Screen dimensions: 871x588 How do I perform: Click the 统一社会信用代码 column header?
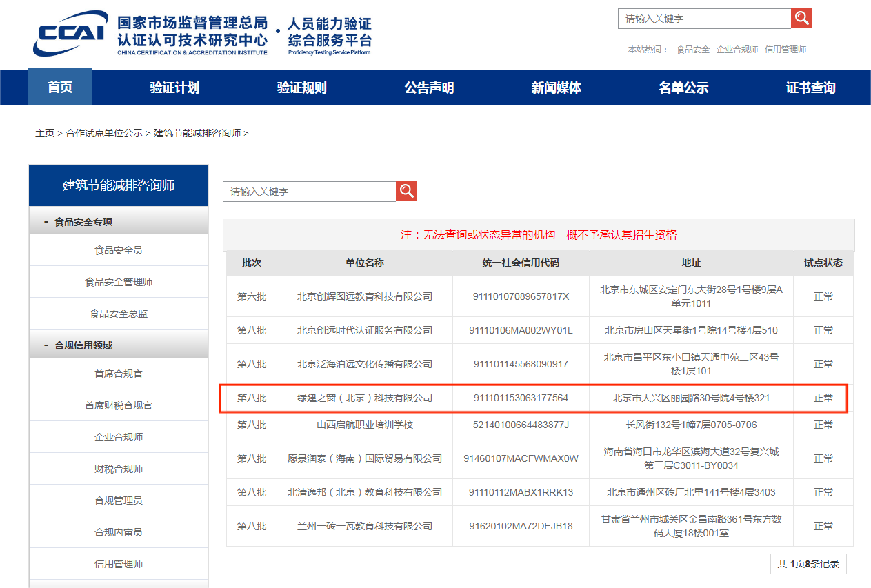pos(521,263)
